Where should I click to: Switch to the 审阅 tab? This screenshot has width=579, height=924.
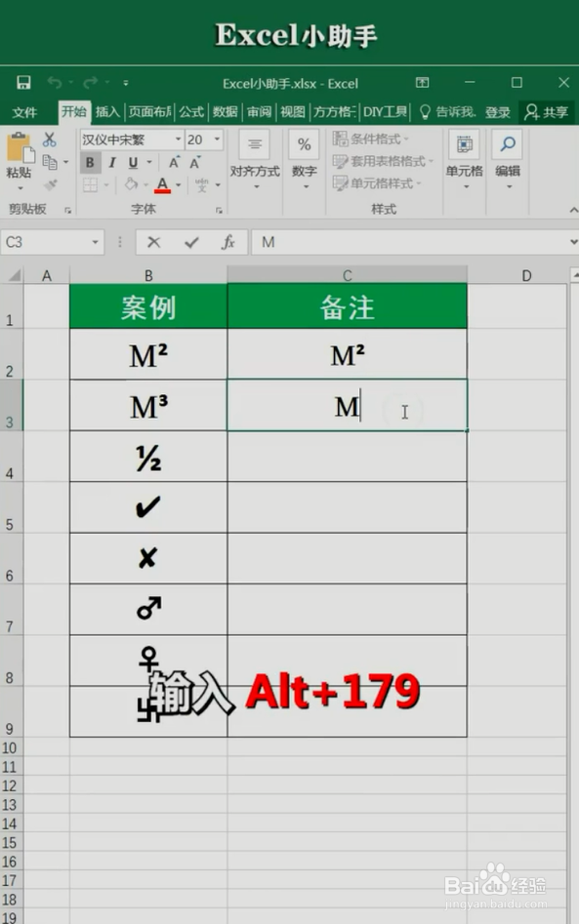tap(259, 112)
